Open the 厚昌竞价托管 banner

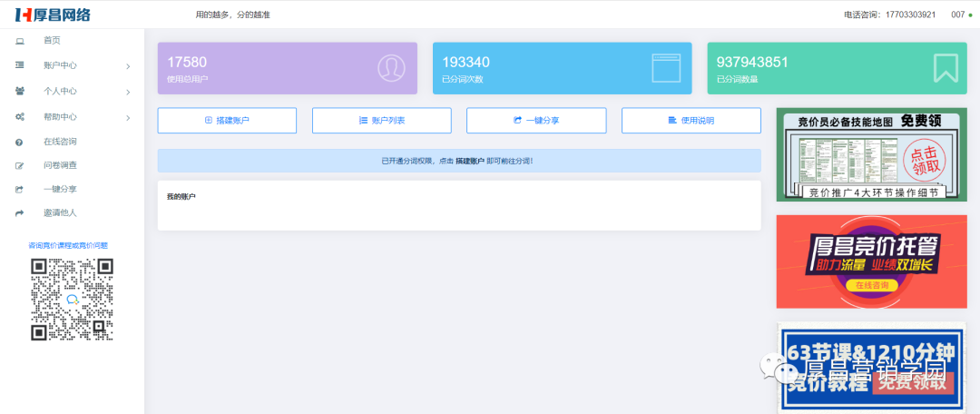coord(871,261)
